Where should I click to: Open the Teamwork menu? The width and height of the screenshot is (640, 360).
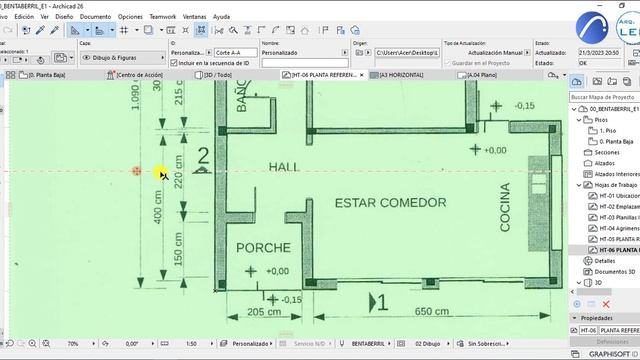point(162,17)
